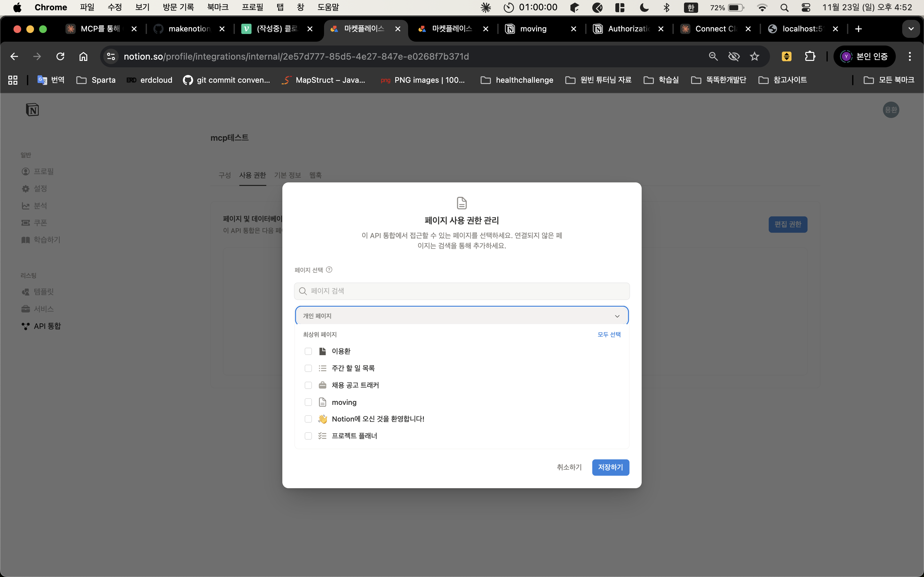Click the help icon beside 페이지 선택
The width and height of the screenshot is (924, 577).
click(329, 270)
